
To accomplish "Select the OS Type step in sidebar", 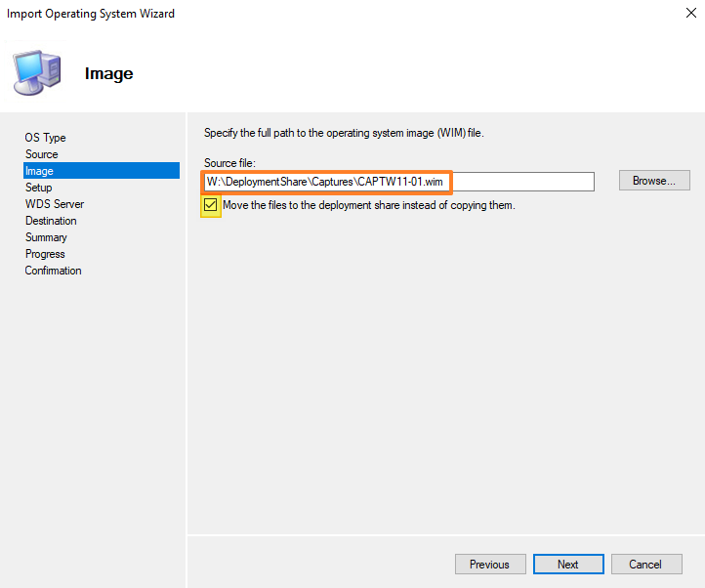I will pyautogui.click(x=46, y=138).
